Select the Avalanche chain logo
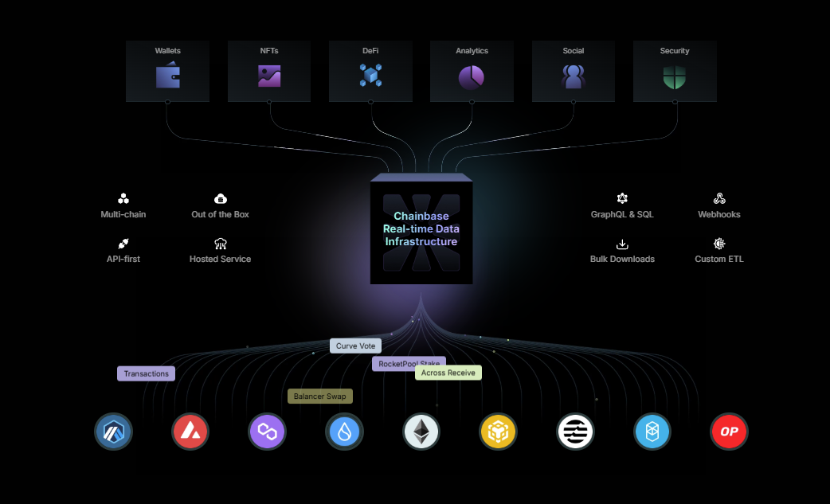 tap(190, 432)
